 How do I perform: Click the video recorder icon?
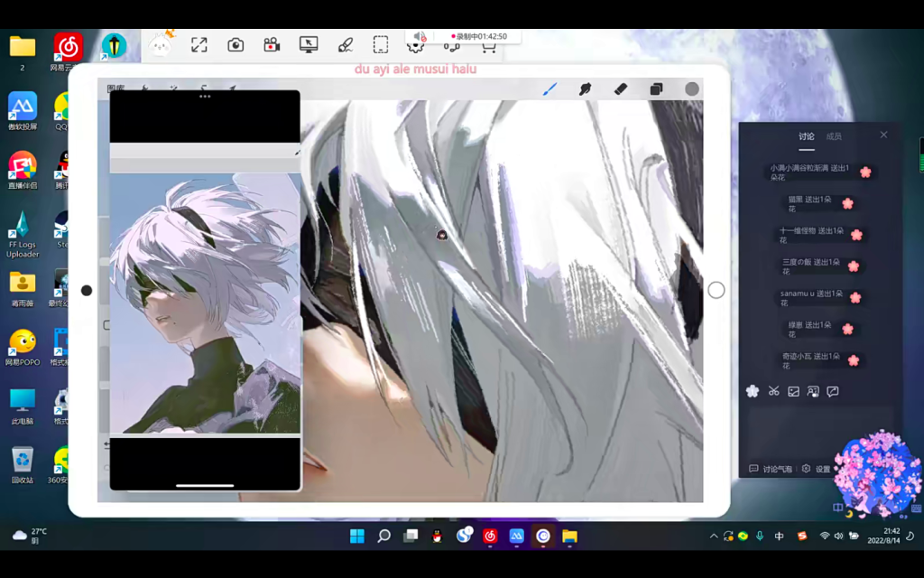tap(272, 45)
